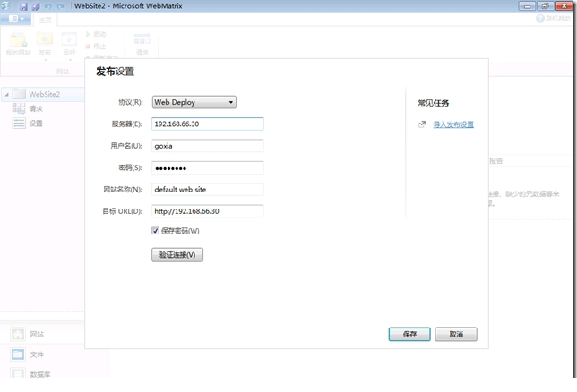The height and width of the screenshot is (392, 577).
Task: Click the Start item in the ribbon
Action: 96,34
